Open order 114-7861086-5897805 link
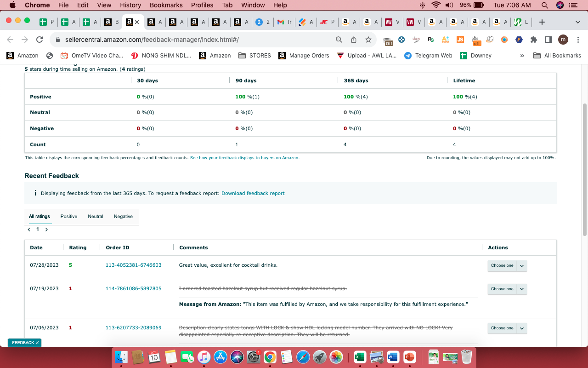 pos(134,288)
